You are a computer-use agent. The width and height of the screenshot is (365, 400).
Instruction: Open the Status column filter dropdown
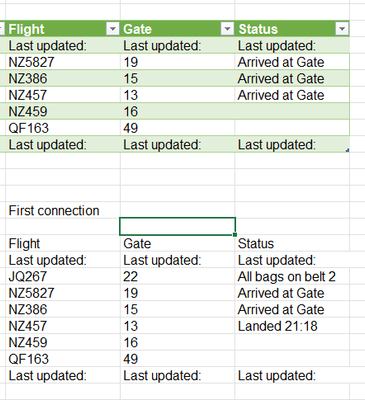click(x=342, y=29)
